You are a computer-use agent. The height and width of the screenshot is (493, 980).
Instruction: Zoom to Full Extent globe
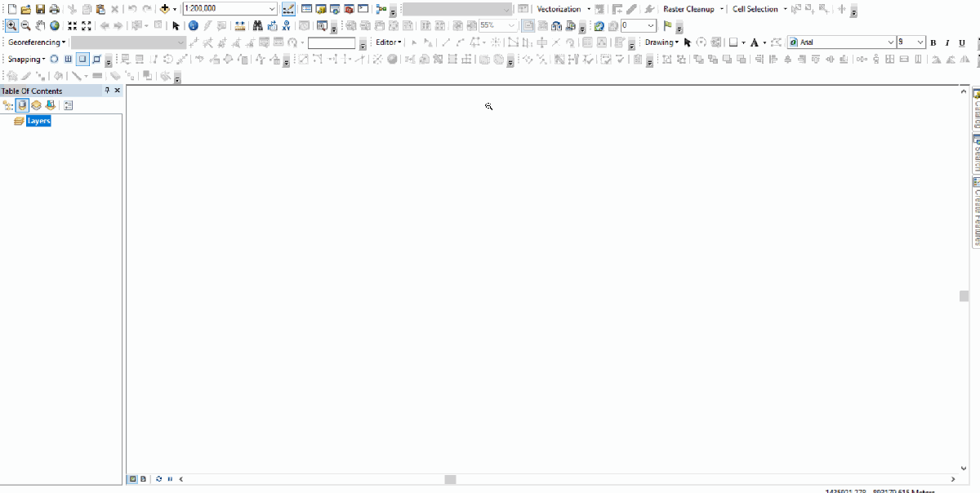[x=55, y=25]
